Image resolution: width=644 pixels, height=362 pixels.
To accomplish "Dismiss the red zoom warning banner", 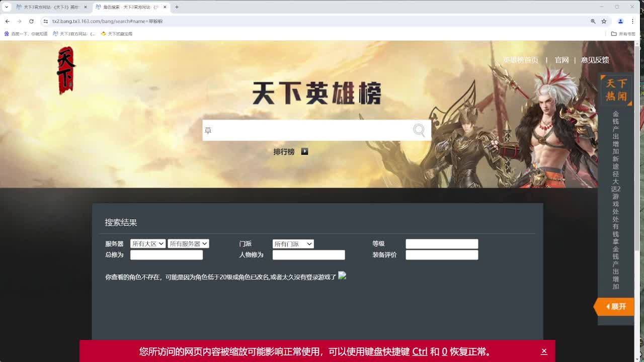I will pos(544,351).
